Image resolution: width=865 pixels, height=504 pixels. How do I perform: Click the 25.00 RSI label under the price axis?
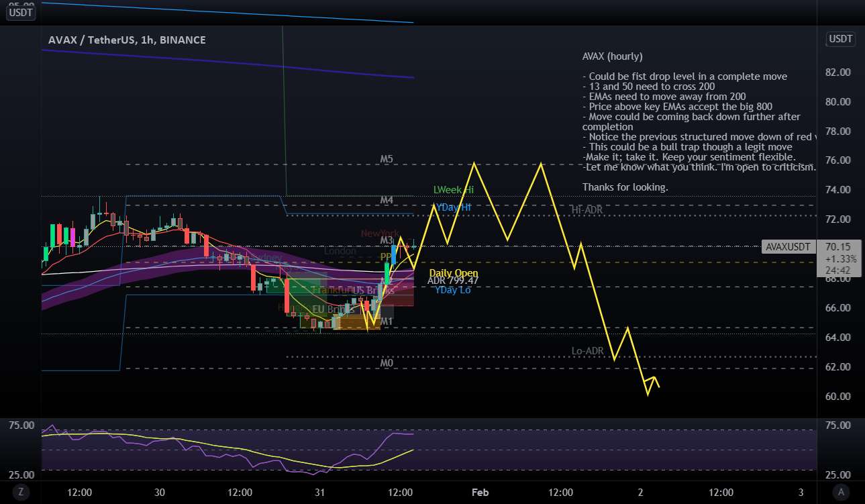point(837,476)
